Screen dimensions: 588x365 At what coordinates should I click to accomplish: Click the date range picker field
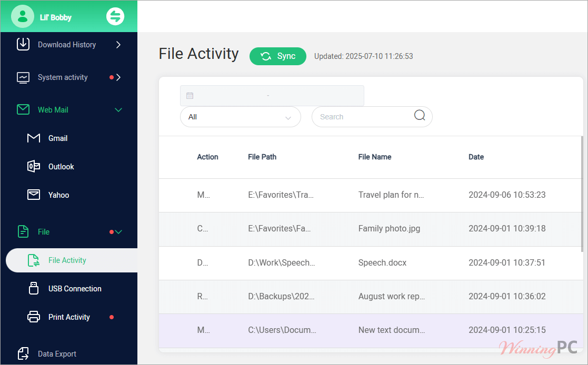(272, 96)
